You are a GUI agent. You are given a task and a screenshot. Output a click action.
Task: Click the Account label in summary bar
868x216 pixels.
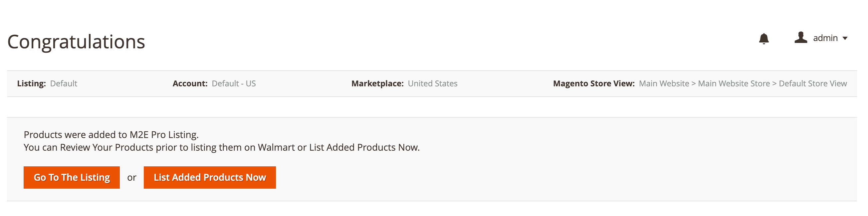point(190,83)
